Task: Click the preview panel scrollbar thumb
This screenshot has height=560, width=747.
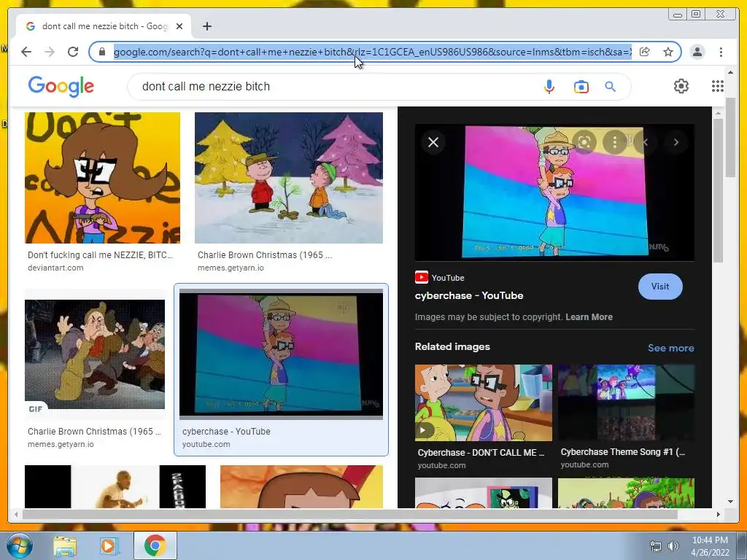Action: tap(719, 190)
